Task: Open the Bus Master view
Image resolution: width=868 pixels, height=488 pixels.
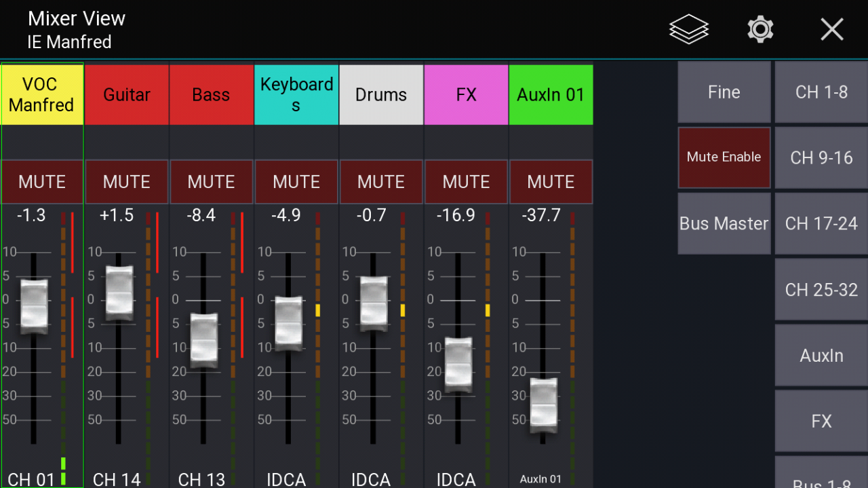Action: 724,223
